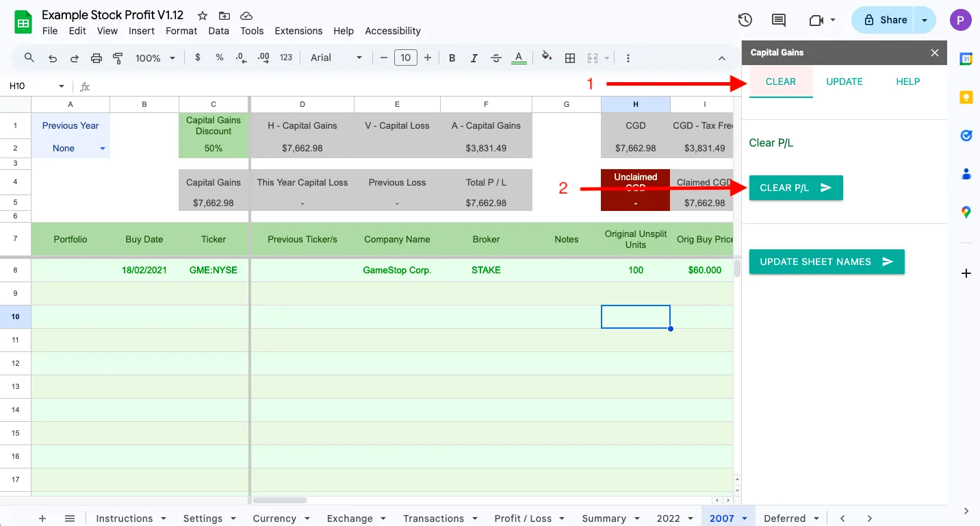The height and width of the screenshot is (526, 980).
Task: Open the Borders tool
Action: 570,58
